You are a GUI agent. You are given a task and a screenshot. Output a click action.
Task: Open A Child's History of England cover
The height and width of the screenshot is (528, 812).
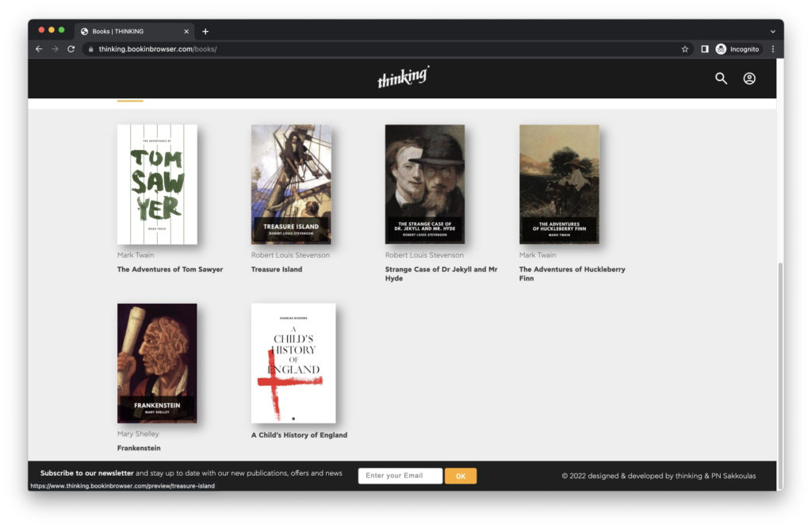click(293, 363)
